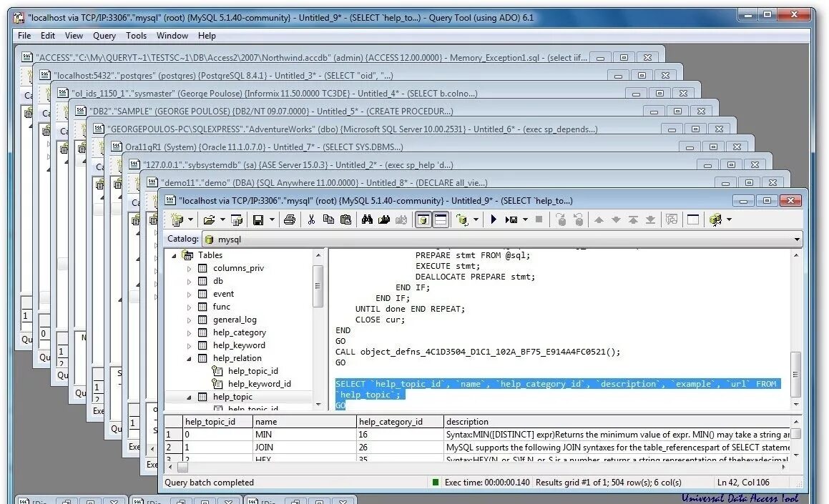Open the database connections dropdown arrow
This screenshot has width=829, height=504.
pos(729,219)
